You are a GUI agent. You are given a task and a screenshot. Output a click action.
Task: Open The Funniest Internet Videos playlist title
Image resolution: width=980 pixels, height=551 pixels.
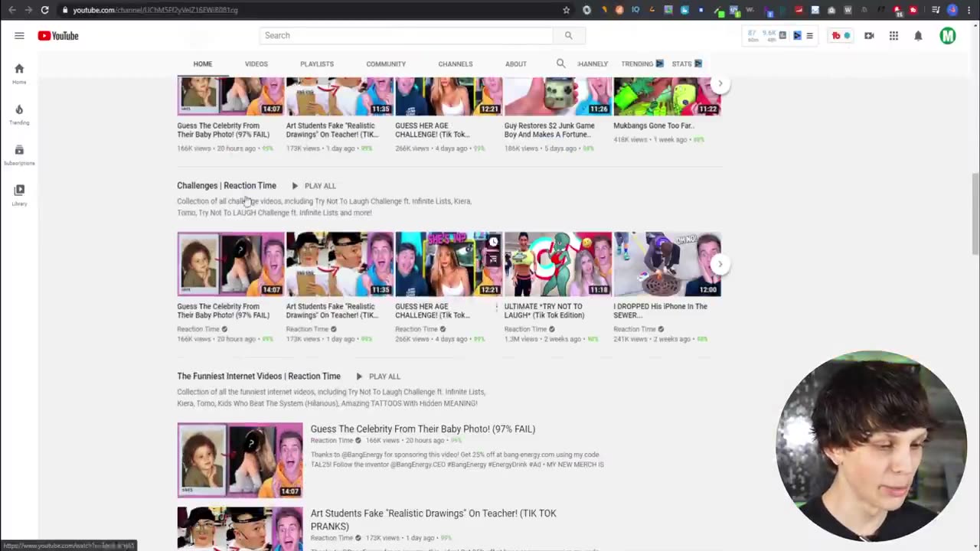point(259,377)
